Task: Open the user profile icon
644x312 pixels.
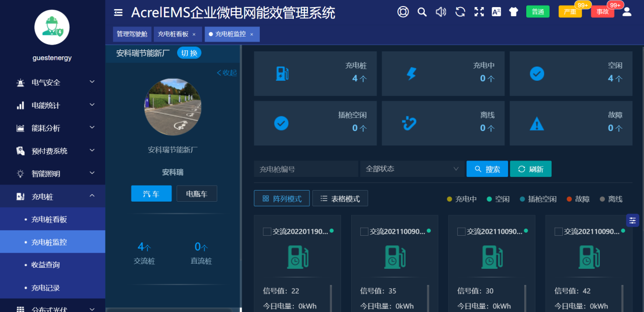Action: coord(627,12)
